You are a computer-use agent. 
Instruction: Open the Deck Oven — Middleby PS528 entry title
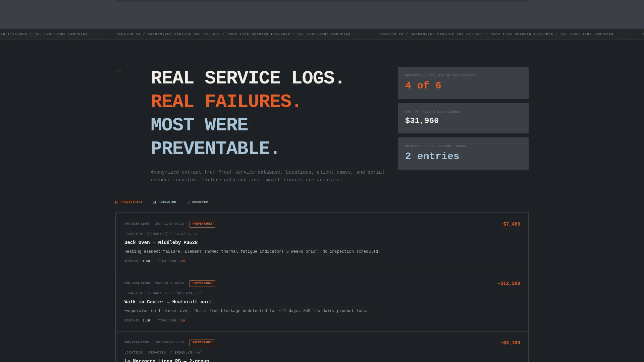pyautogui.click(x=161, y=243)
